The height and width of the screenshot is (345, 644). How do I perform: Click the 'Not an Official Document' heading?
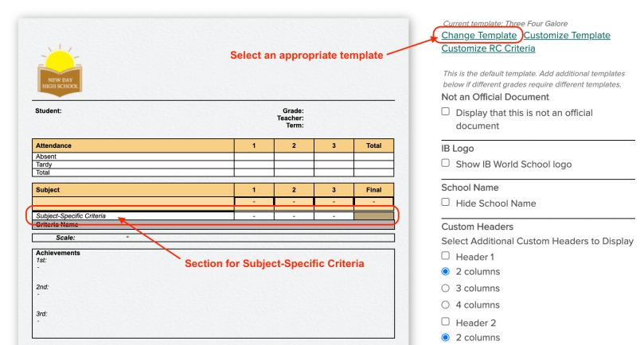click(x=495, y=97)
